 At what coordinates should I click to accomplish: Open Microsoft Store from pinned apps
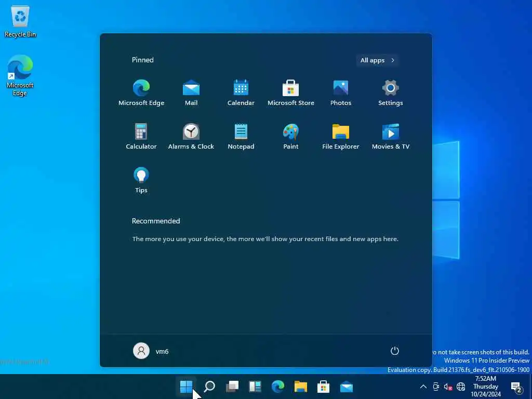291,92
